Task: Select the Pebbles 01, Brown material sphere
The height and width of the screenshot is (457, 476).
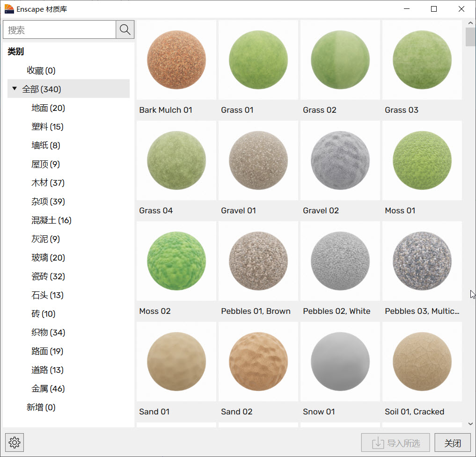Action: click(258, 261)
